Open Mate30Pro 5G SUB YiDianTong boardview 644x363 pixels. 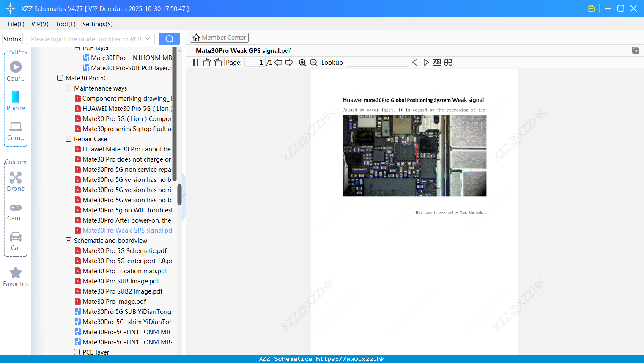[123, 311]
